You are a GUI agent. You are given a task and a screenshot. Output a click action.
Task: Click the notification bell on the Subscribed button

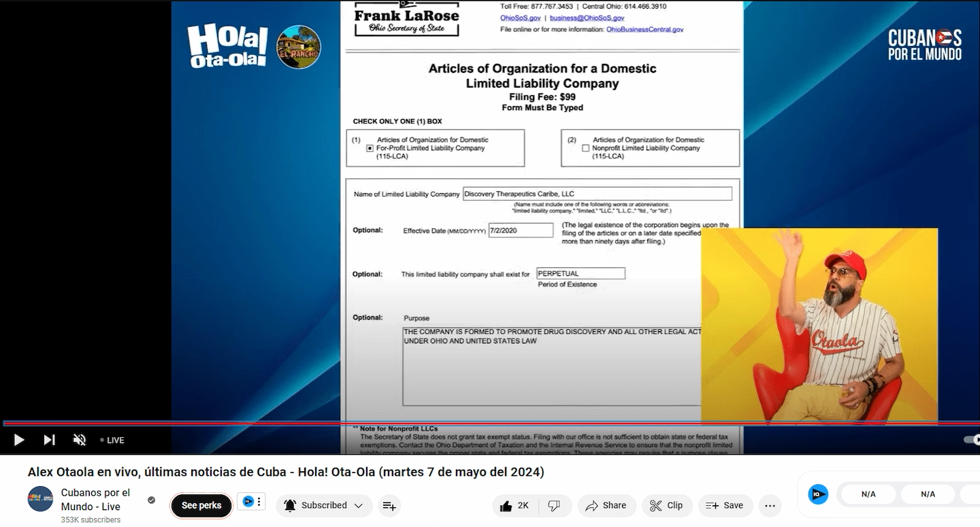click(290, 506)
